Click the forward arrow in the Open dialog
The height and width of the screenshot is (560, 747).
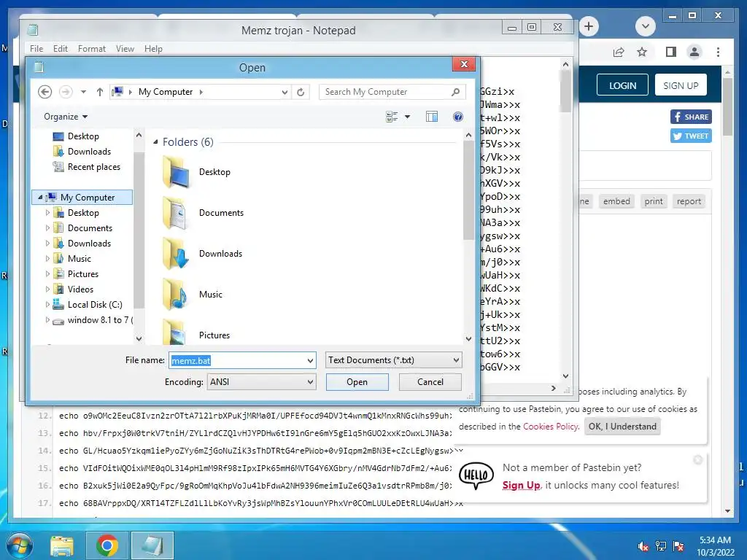coord(66,92)
